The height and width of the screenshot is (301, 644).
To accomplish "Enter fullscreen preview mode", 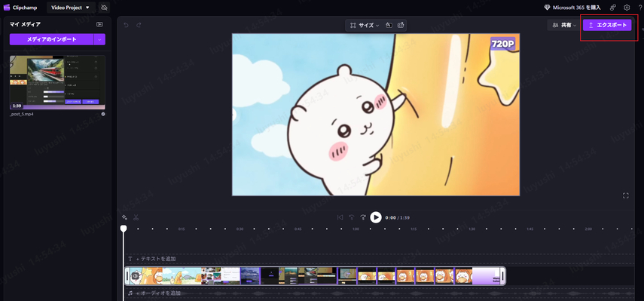I will click(625, 195).
